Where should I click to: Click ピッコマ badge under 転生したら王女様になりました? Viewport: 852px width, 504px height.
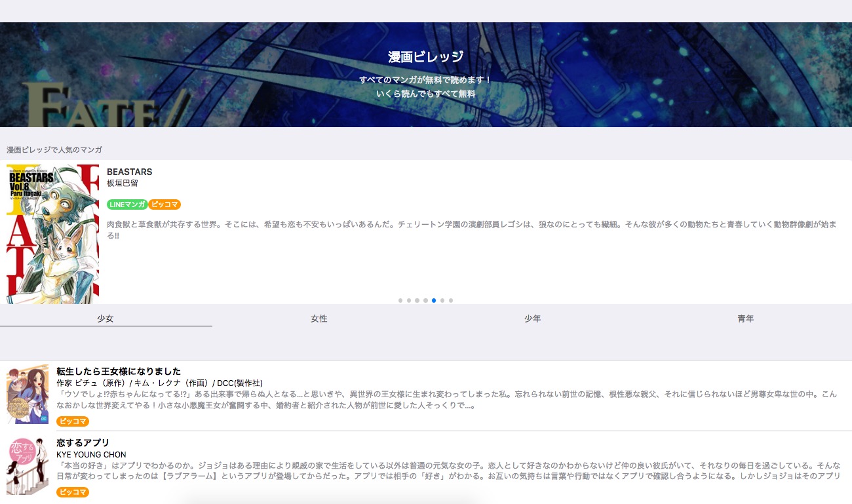tap(73, 421)
